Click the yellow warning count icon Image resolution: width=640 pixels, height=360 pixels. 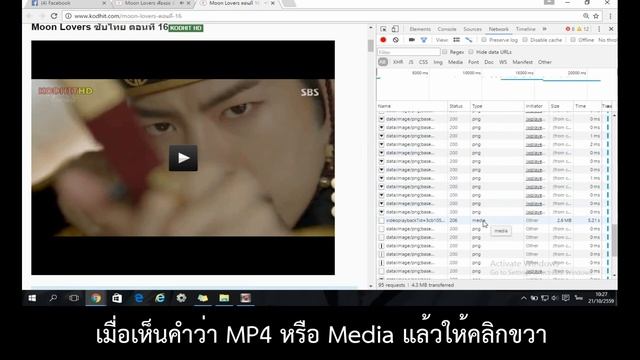click(x=579, y=29)
